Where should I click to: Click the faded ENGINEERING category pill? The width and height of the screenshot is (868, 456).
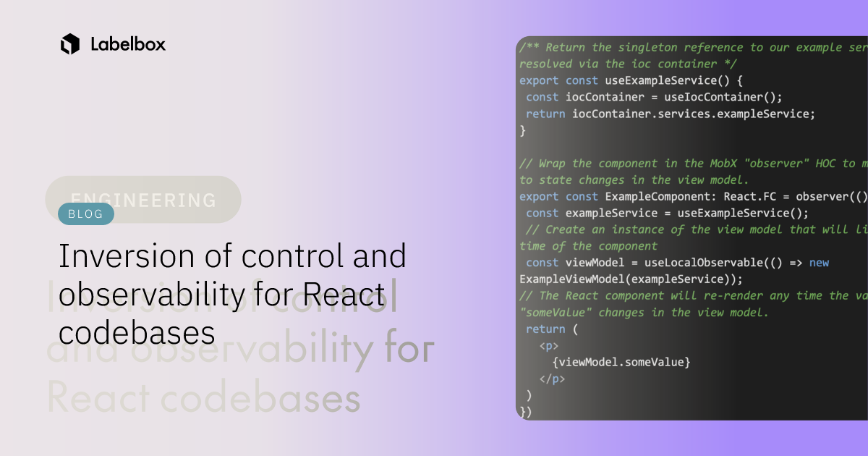[x=143, y=200]
